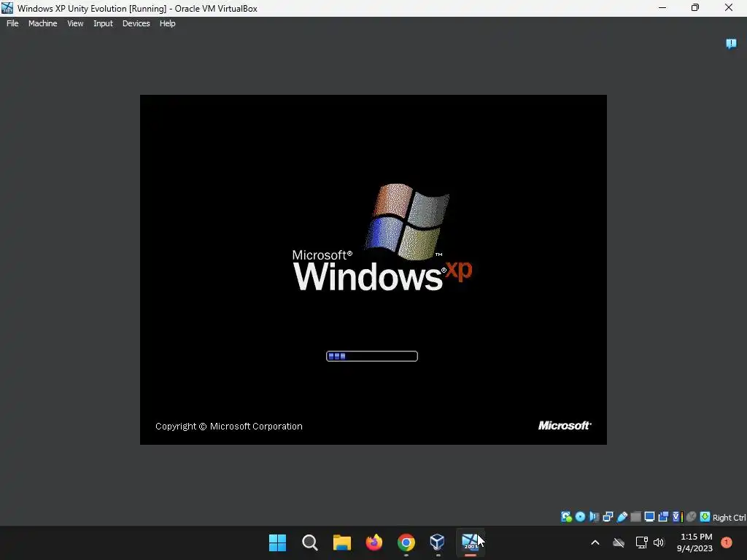Viewport: 747px width, 560px height.
Task: Open the red notification badge
Action: click(727, 542)
